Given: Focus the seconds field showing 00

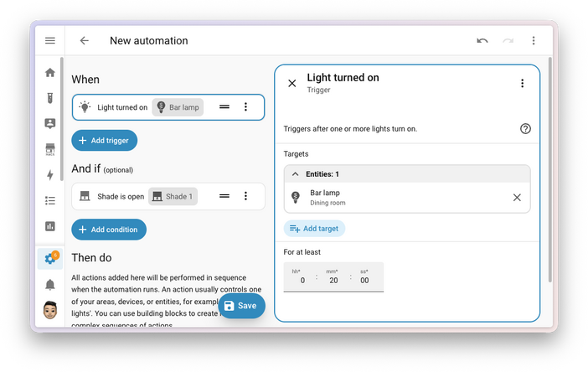Looking at the screenshot, I should pyautogui.click(x=364, y=276).
